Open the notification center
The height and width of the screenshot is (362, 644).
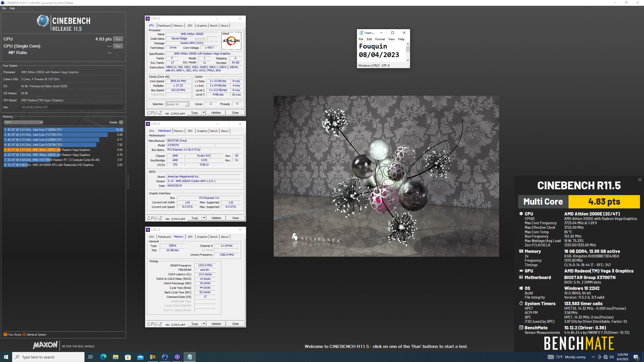pyautogui.click(x=636, y=357)
